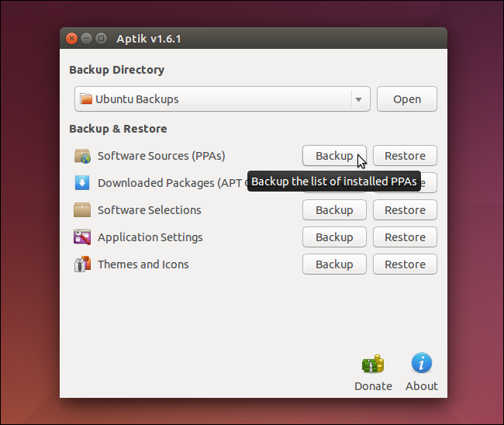Click the Software Selections box icon
This screenshot has width=504, height=425.
[82, 210]
